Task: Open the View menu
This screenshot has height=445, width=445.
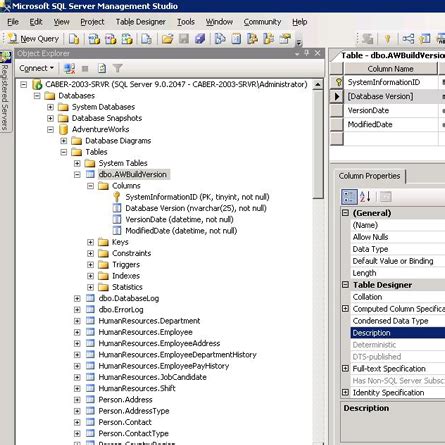Action: (x=62, y=22)
